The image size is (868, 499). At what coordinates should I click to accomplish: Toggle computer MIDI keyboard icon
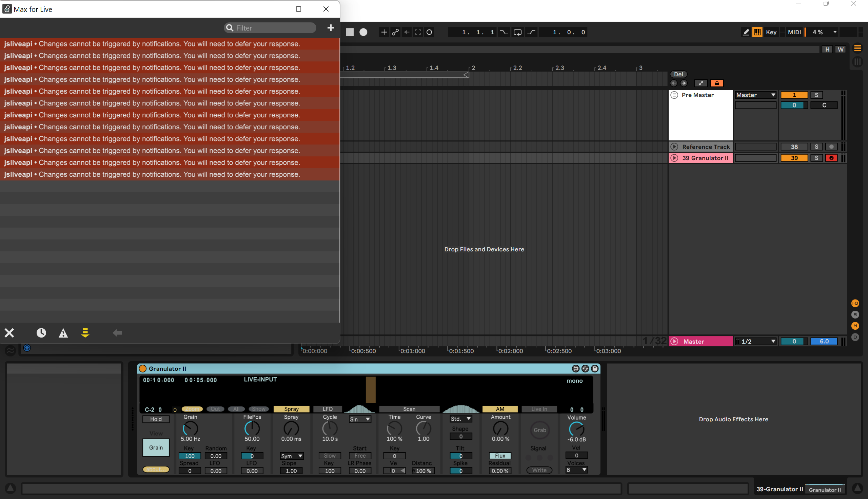tap(757, 32)
